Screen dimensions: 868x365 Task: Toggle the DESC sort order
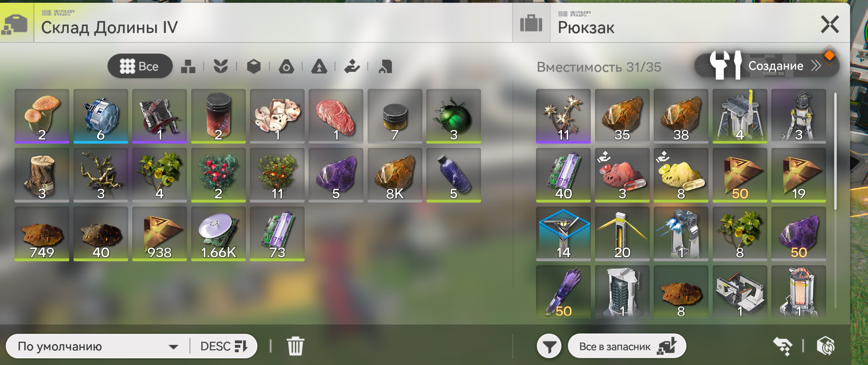(x=224, y=346)
